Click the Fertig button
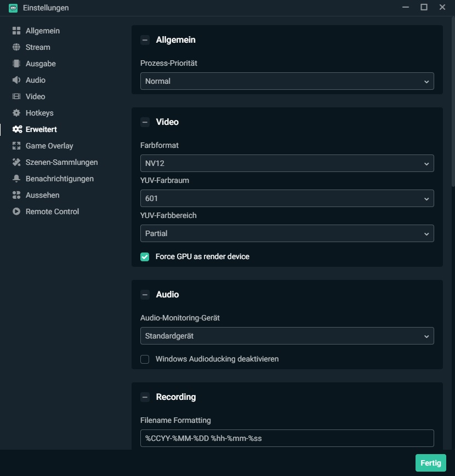455x476 pixels. 430,463
